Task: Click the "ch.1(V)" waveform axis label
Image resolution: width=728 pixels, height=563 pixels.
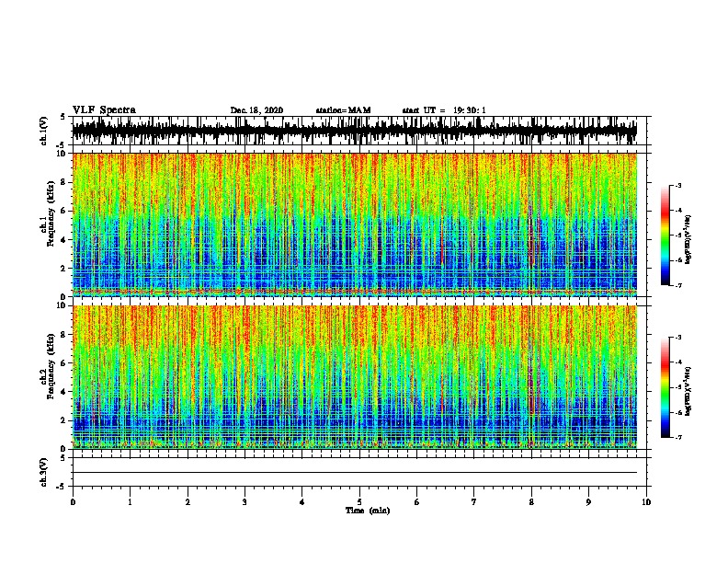Action: (x=44, y=131)
